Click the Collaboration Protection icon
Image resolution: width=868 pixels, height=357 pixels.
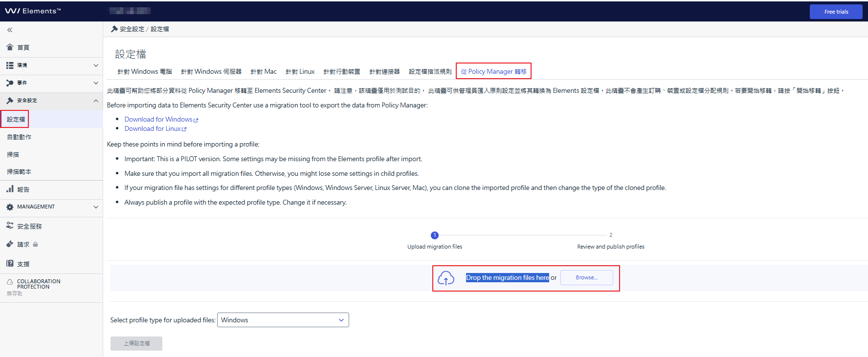(10, 282)
